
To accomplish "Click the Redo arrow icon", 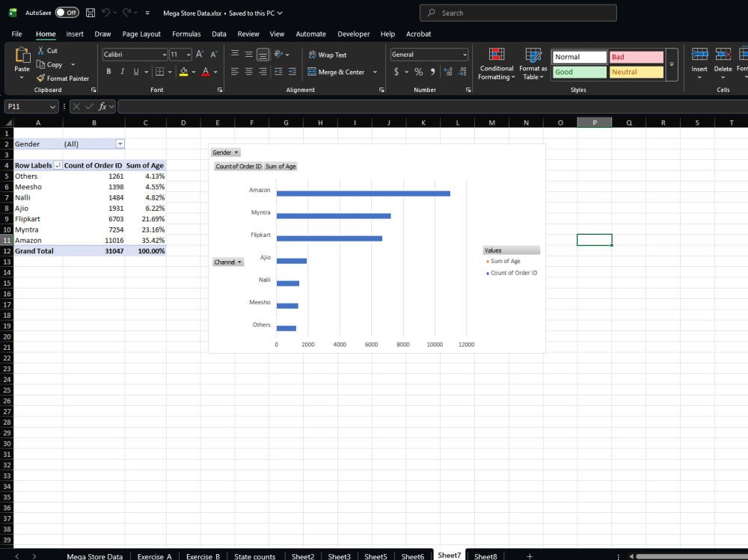I will pyautogui.click(x=127, y=13).
